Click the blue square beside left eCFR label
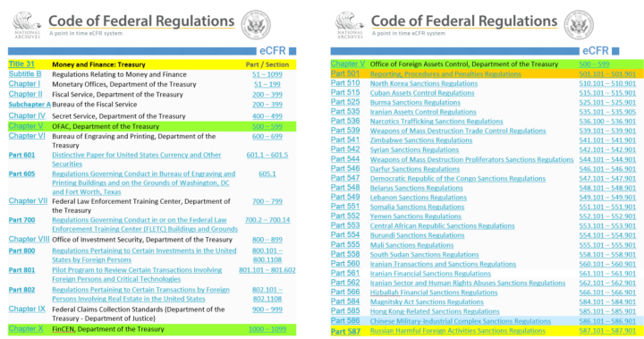644x339 pixels. tap(292, 51)
